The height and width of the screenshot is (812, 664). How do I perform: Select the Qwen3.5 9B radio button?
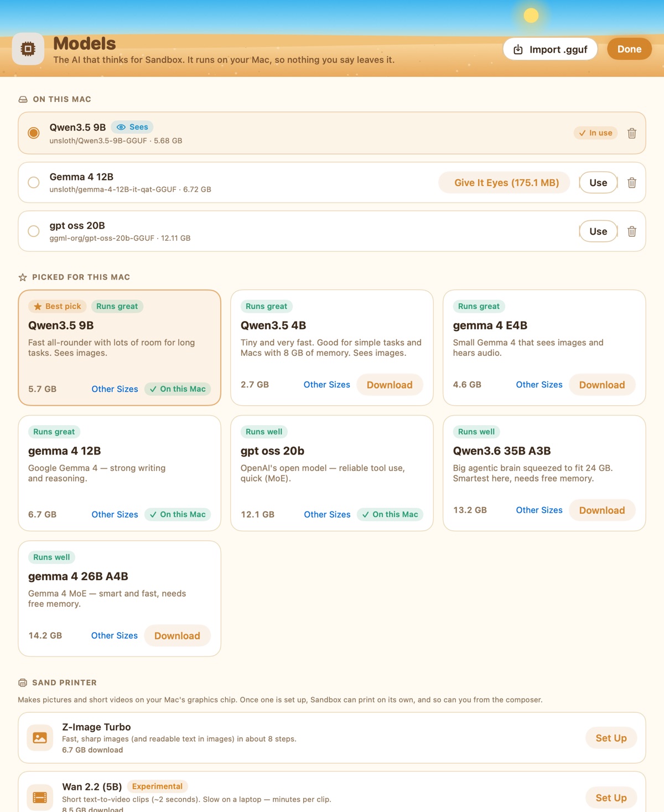tap(34, 133)
